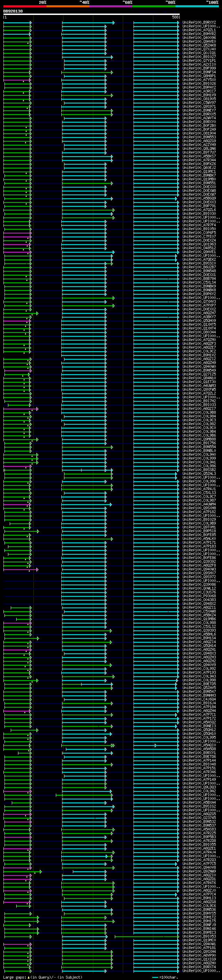Open hit UniRef100_Q7XJ40
The height and width of the screenshot is (980, 222).
click(x=199, y=49)
